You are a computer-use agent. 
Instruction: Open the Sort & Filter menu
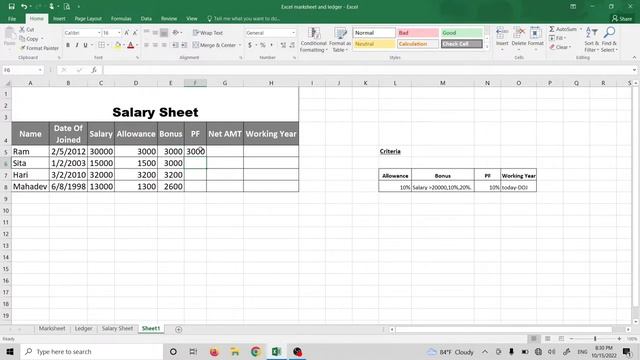tap(591, 40)
